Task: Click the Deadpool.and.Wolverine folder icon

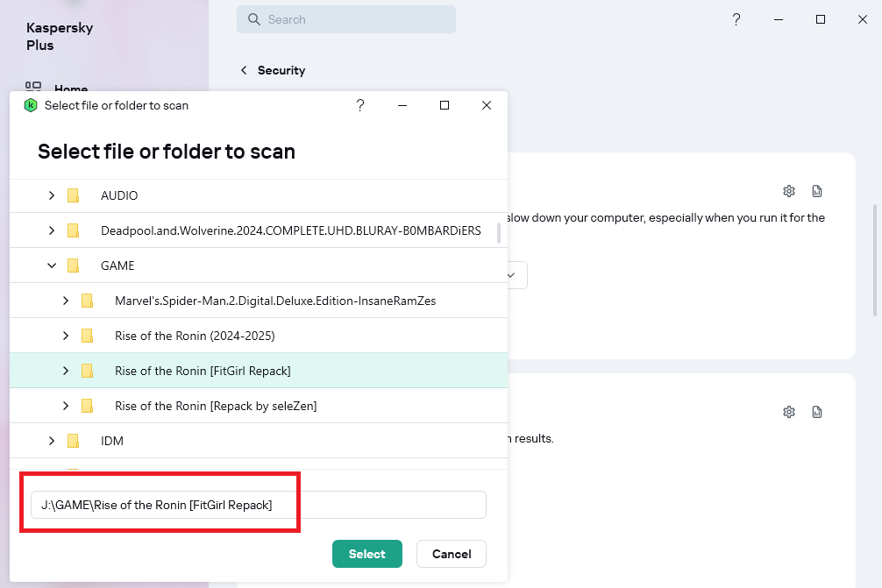Action: coord(73,230)
